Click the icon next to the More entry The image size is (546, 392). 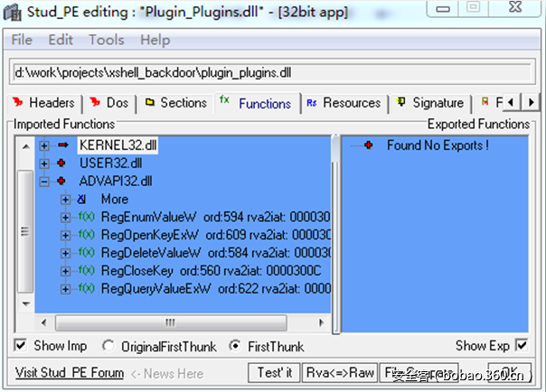tap(82, 199)
